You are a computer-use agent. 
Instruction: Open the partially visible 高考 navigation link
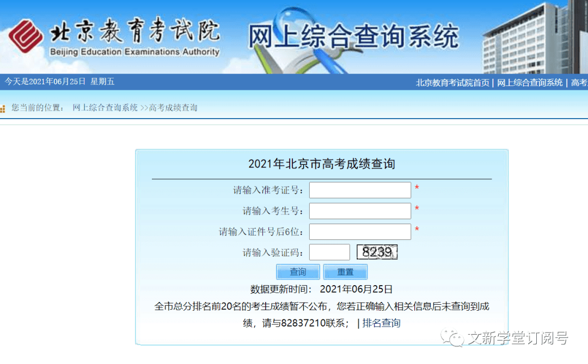(579, 83)
